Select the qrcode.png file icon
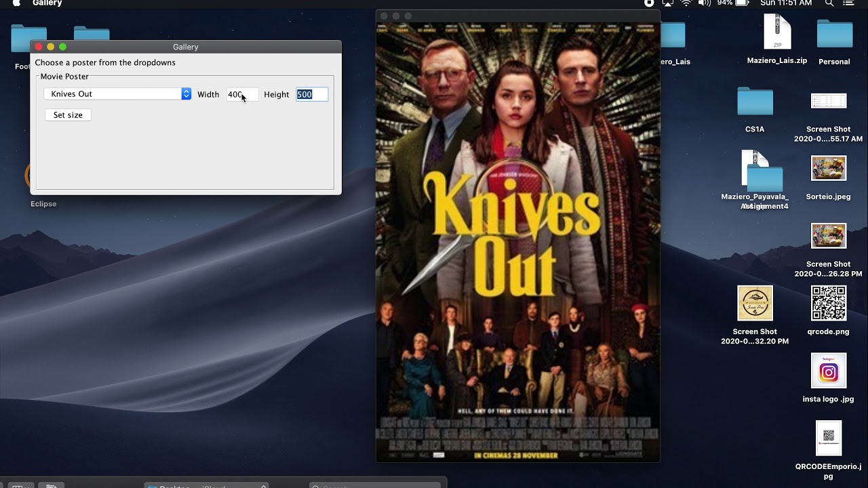The height and width of the screenshot is (488, 868). coord(829,303)
